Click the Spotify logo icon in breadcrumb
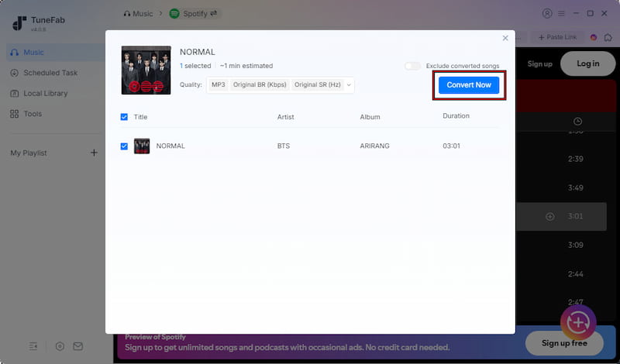Viewport: 620px width, 364px height. pyautogui.click(x=174, y=14)
